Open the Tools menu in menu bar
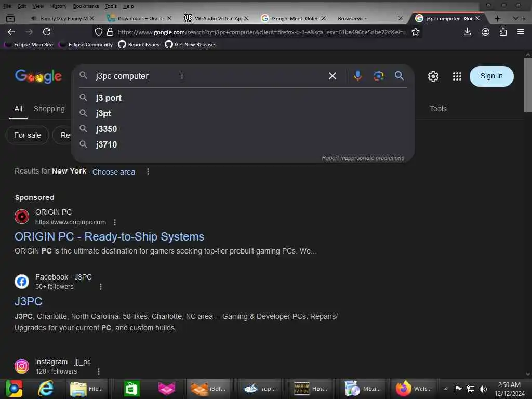This screenshot has height=399, width=532. point(111,6)
